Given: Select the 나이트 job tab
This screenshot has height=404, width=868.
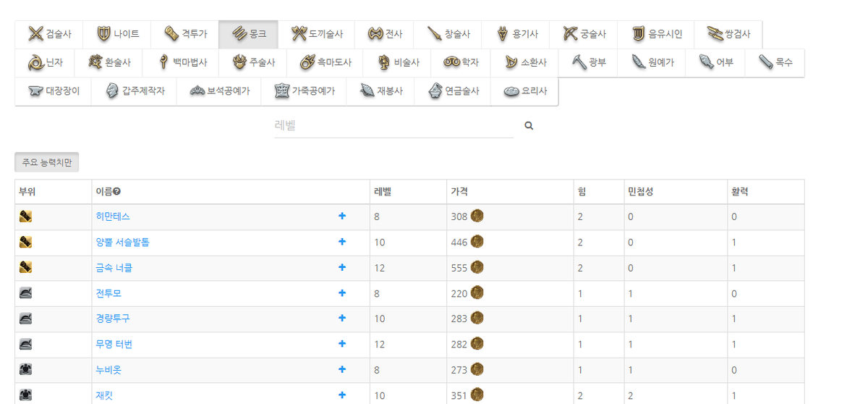Looking at the screenshot, I should 117,34.
